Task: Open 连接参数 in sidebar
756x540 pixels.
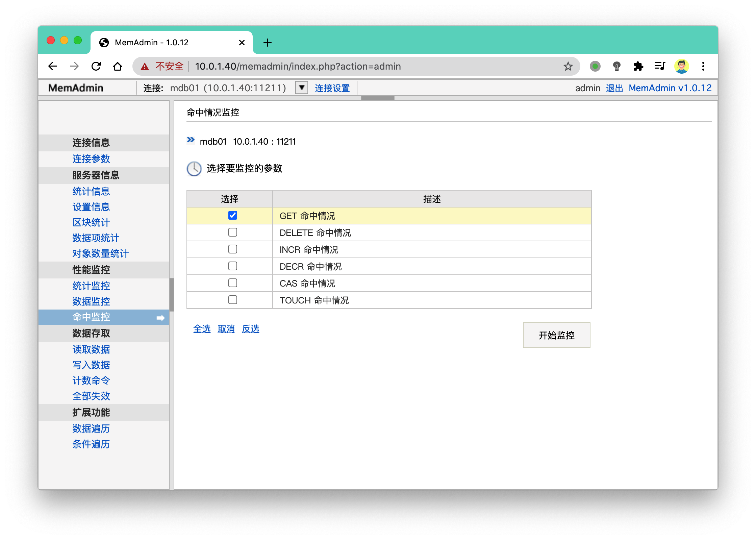Action: tap(91, 159)
